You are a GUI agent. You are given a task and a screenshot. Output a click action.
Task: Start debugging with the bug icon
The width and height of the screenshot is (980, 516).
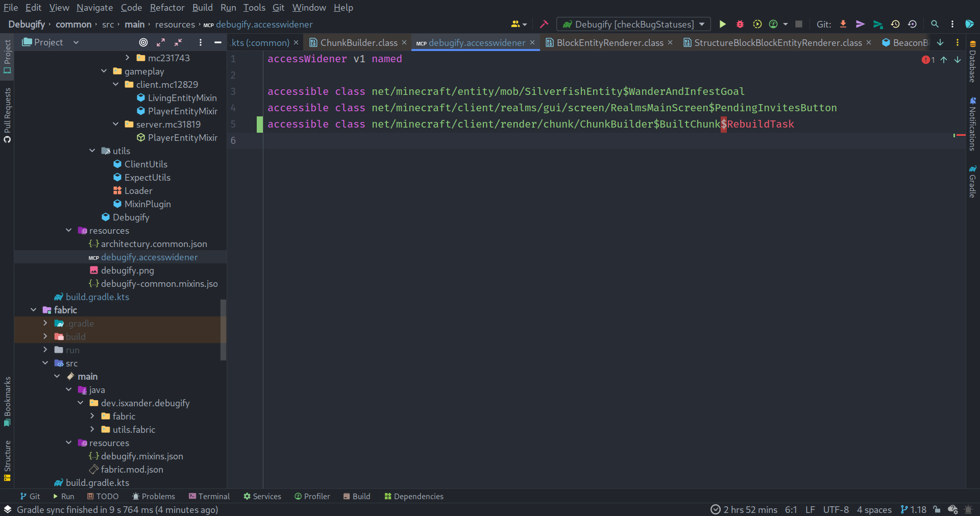[740, 24]
